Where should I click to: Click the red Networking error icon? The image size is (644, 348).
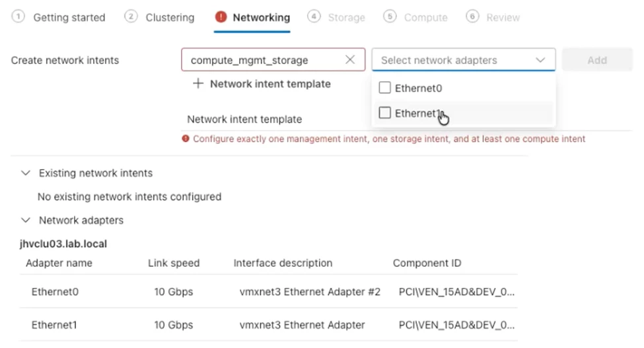(x=221, y=17)
